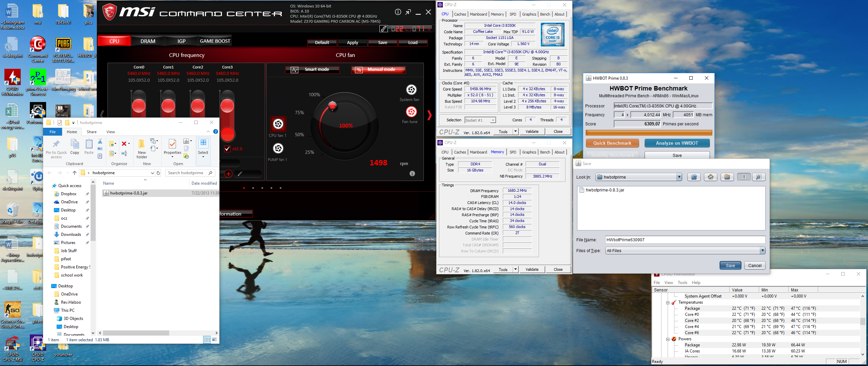Open the Recycle Bin desktop icon
The image size is (868, 366).
click(x=13, y=213)
